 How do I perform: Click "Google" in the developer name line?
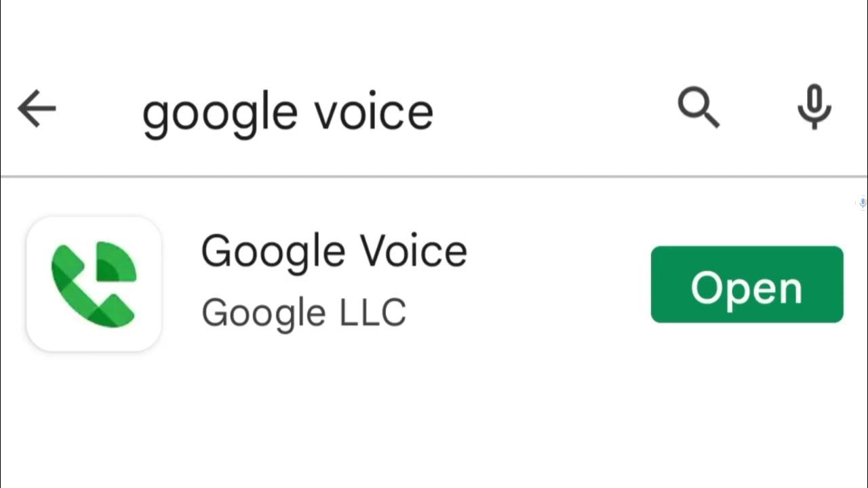coord(263,314)
